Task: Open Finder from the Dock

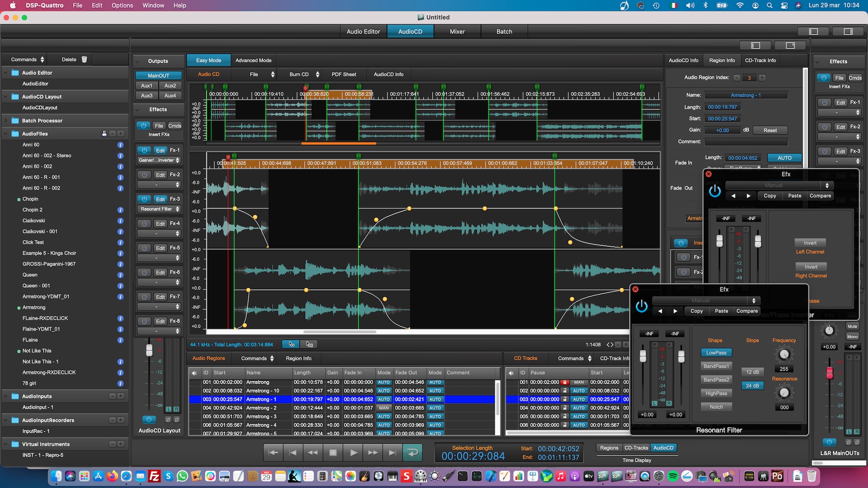Action: pos(56,476)
